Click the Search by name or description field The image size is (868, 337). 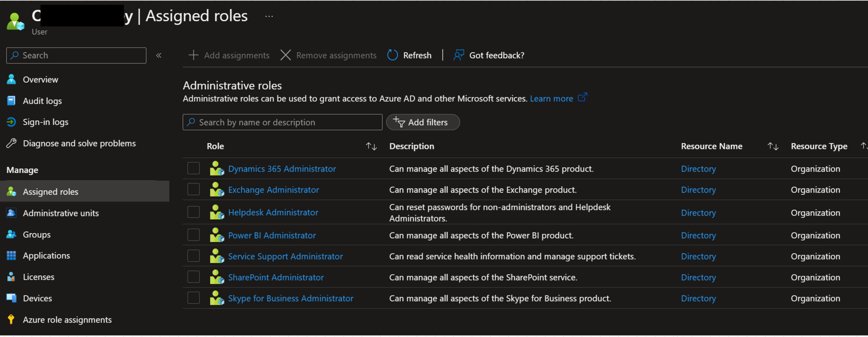282,122
